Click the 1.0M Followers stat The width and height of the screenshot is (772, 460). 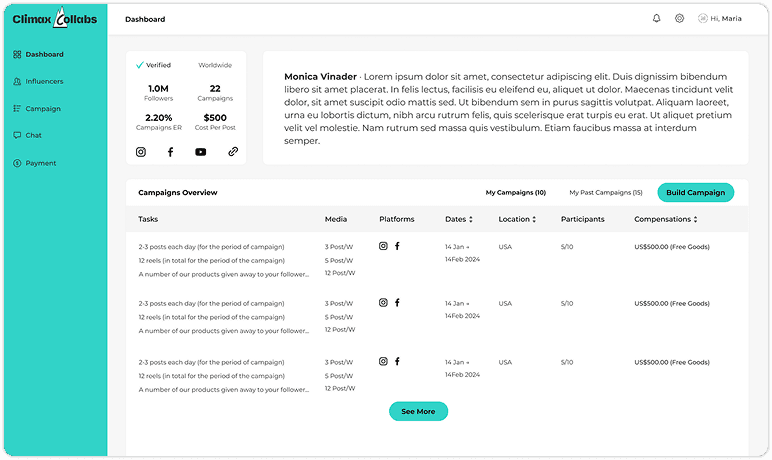point(159,93)
